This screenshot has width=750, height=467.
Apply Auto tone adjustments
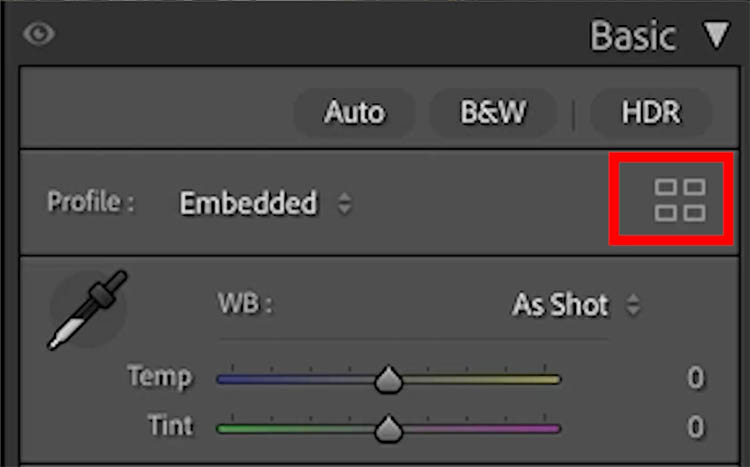(x=354, y=113)
